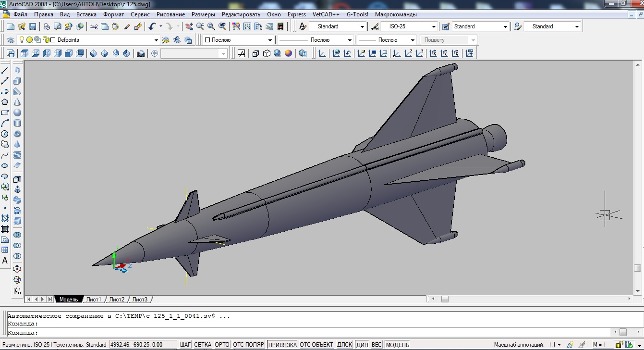
Task: Select 3D wireframe visual style cube icon
Action: (x=255, y=53)
